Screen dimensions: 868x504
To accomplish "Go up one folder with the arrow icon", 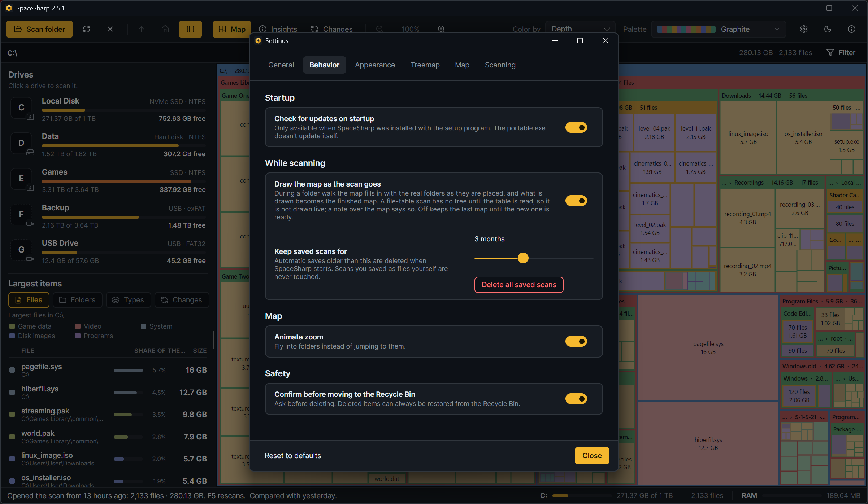I will (x=141, y=29).
